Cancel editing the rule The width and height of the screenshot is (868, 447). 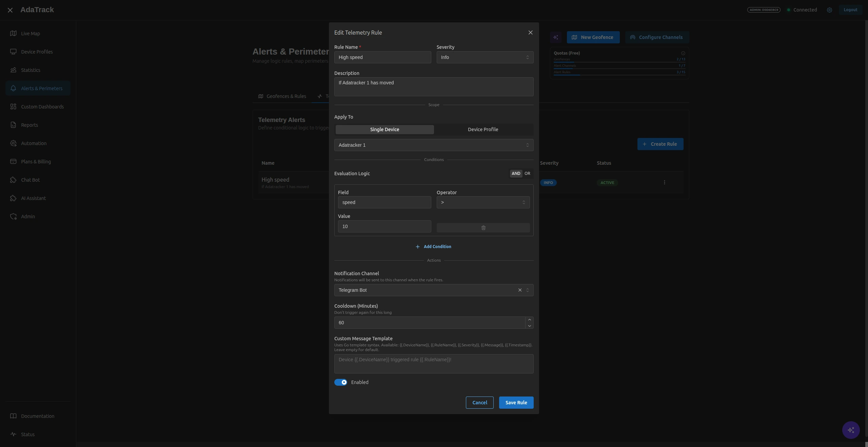[479, 403]
